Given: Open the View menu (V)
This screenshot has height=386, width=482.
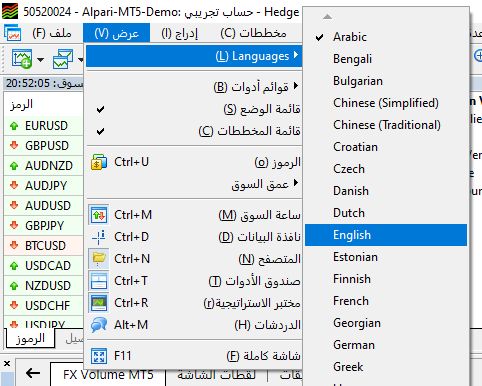Looking at the screenshot, I should point(117,33).
